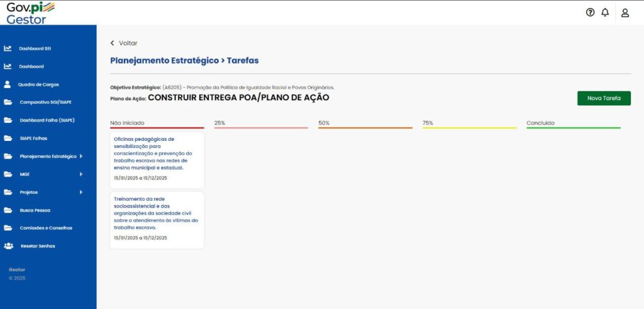Select Busca Pessoa in the sidebar

[35, 210]
